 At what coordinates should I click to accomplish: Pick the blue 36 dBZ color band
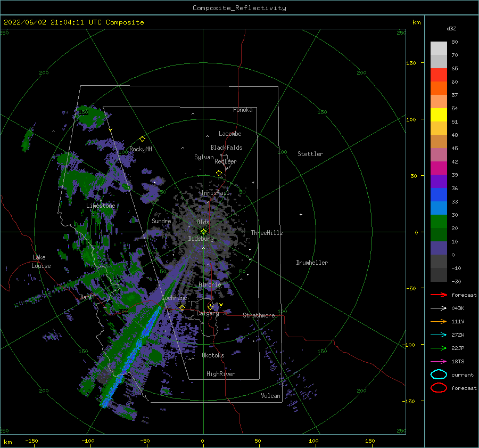pos(439,195)
